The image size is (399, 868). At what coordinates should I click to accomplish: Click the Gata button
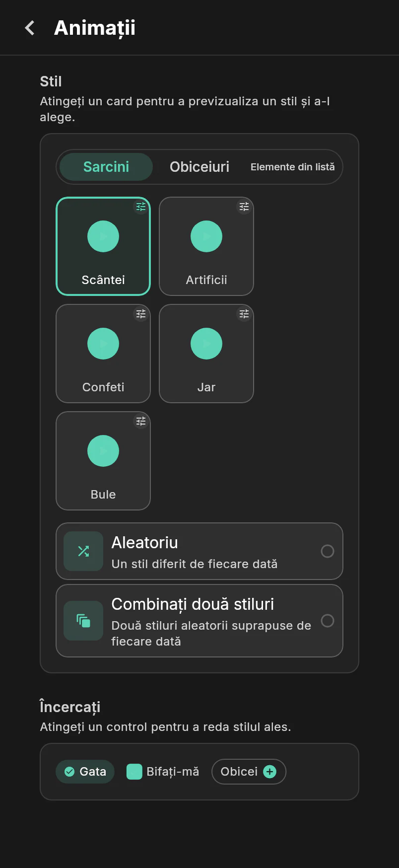(85, 772)
